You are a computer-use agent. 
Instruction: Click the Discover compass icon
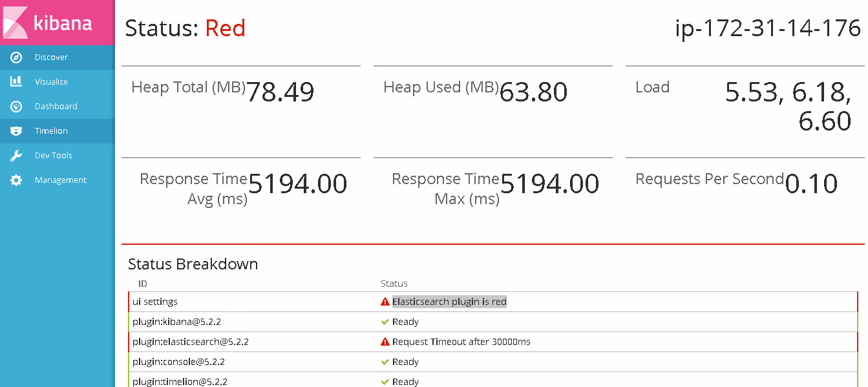click(x=16, y=58)
